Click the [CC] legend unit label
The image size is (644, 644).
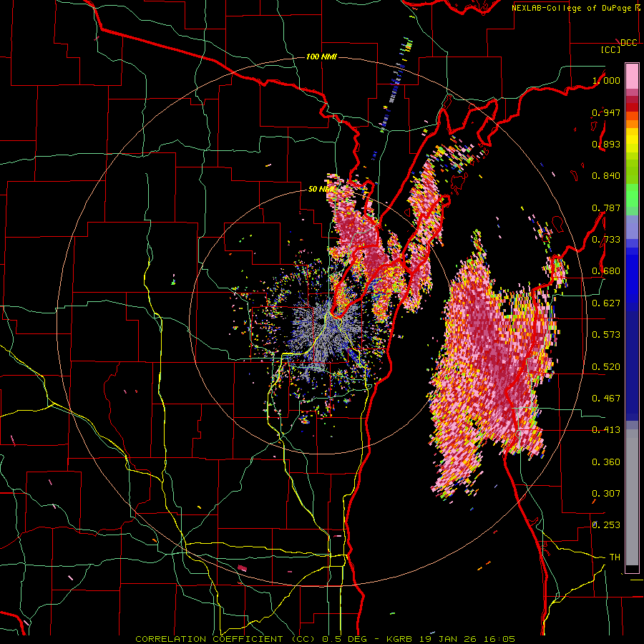coord(610,49)
